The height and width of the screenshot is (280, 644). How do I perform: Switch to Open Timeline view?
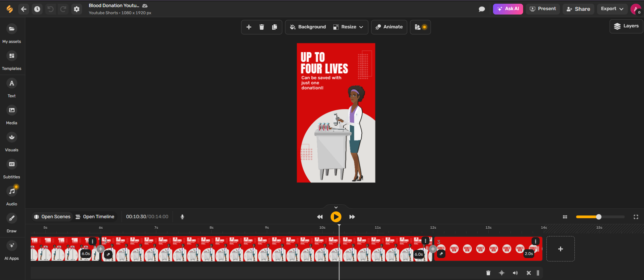(x=95, y=217)
